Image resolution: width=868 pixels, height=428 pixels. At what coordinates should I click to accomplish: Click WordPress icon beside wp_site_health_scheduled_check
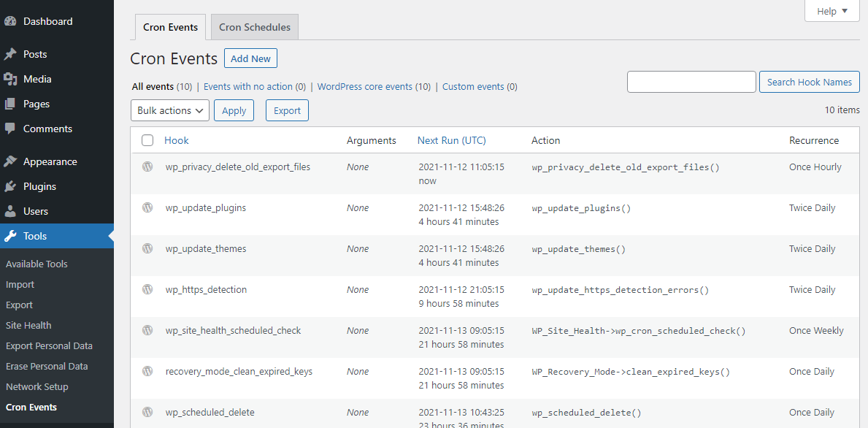coord(147,331)
